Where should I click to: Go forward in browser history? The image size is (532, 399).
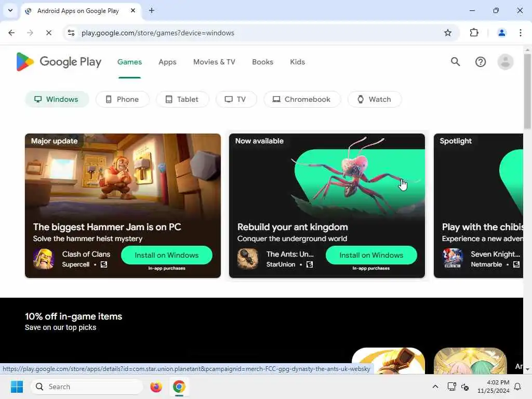click(30, 33)
